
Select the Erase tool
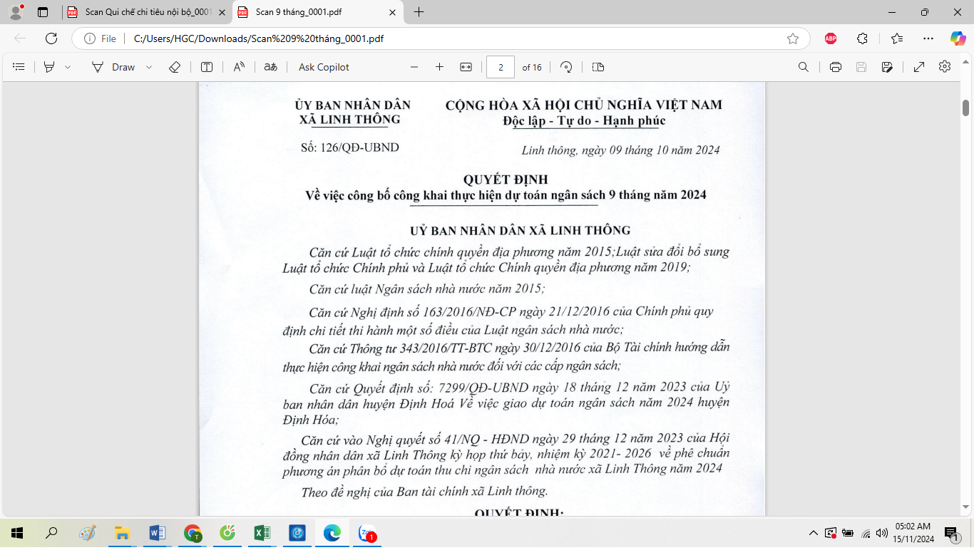click(175, 67)
